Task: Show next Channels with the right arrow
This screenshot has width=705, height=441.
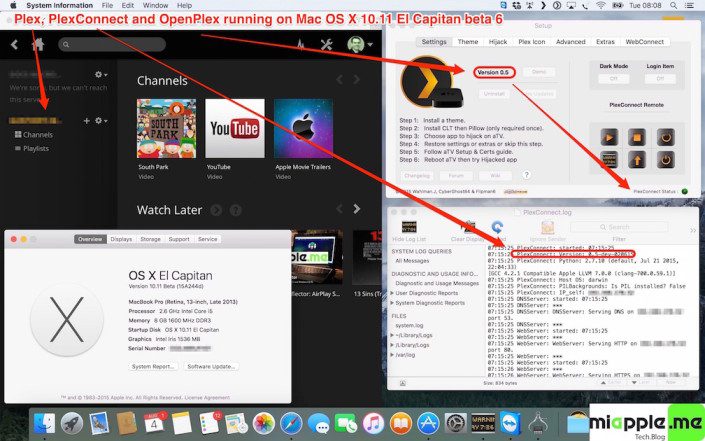Action: click(357, 80)
